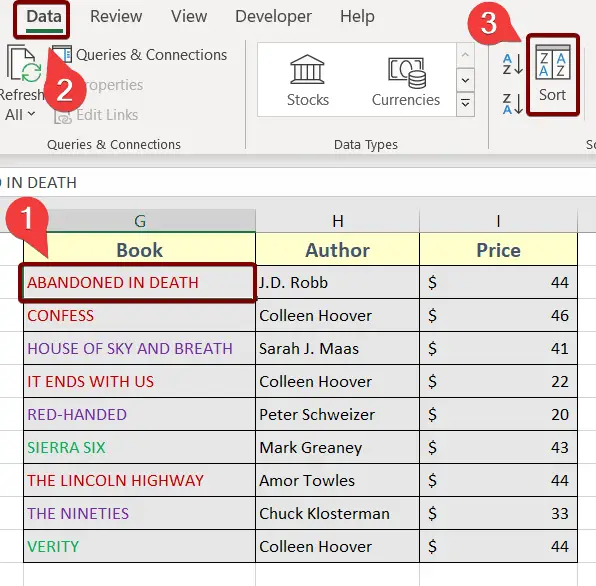Click Colleen Hoover in CONFESS row
The height and width of the screenshot is (586, 596).
coord(338,315)
